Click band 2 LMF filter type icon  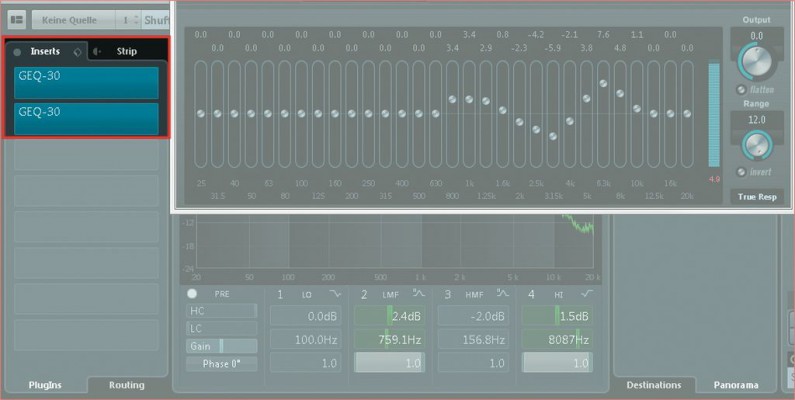coord(419,294)
